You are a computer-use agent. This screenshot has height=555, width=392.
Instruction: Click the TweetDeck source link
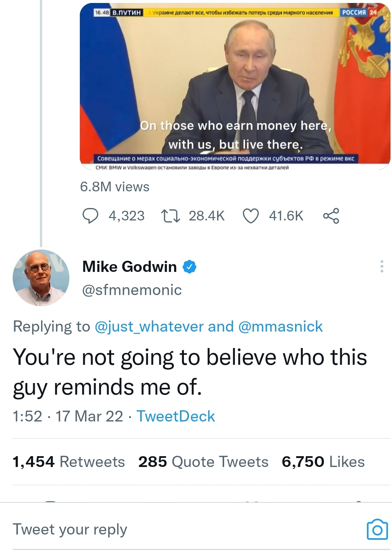[176, 416]
